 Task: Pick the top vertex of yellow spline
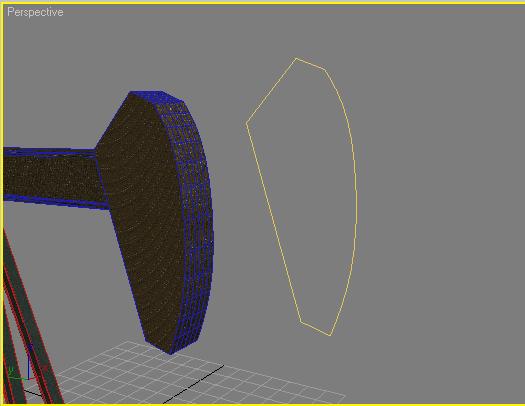point(296,59)
